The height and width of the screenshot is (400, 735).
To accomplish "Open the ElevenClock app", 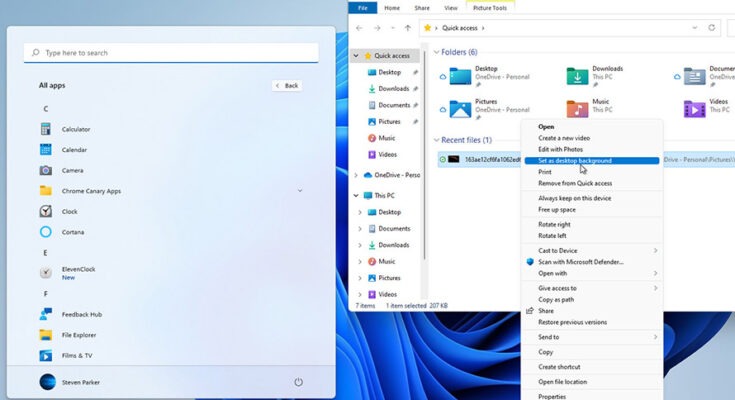I will click(x=68, y=272).
